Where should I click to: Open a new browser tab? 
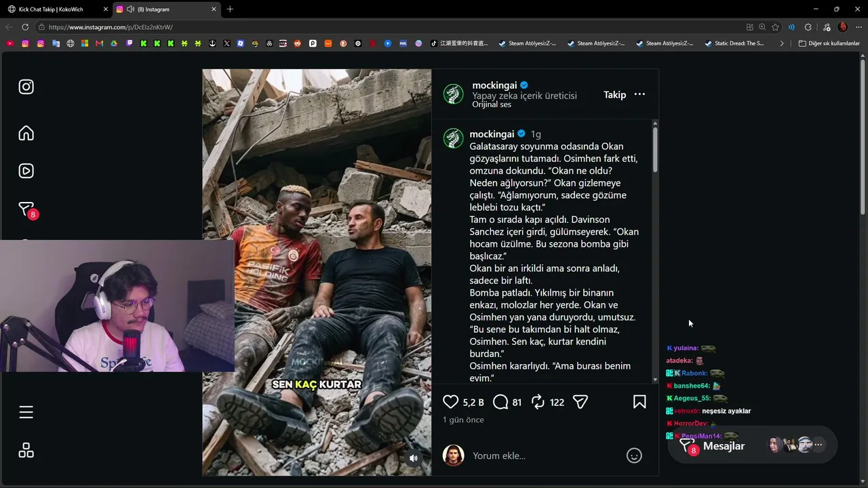tap(230, 9)
